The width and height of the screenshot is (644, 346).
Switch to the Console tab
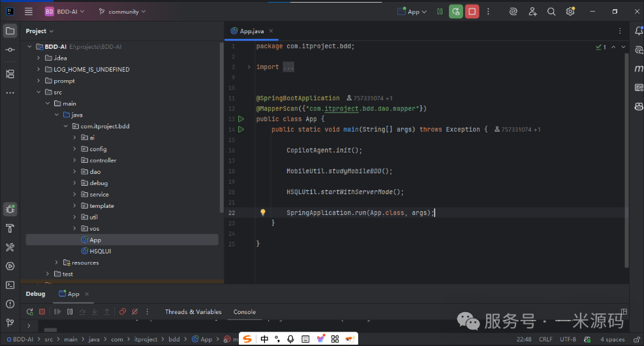click(x=245, y=312)
